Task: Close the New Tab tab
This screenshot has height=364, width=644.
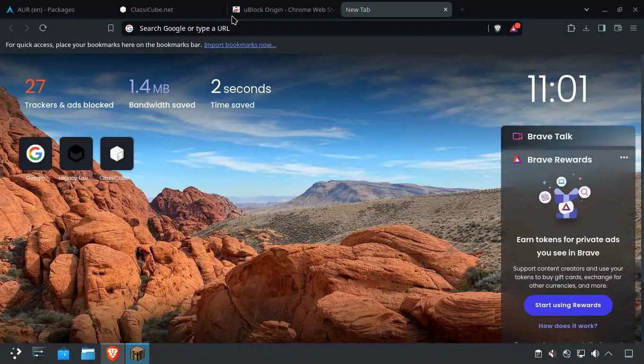Action: pyautogui.click(x=445, y=9)
